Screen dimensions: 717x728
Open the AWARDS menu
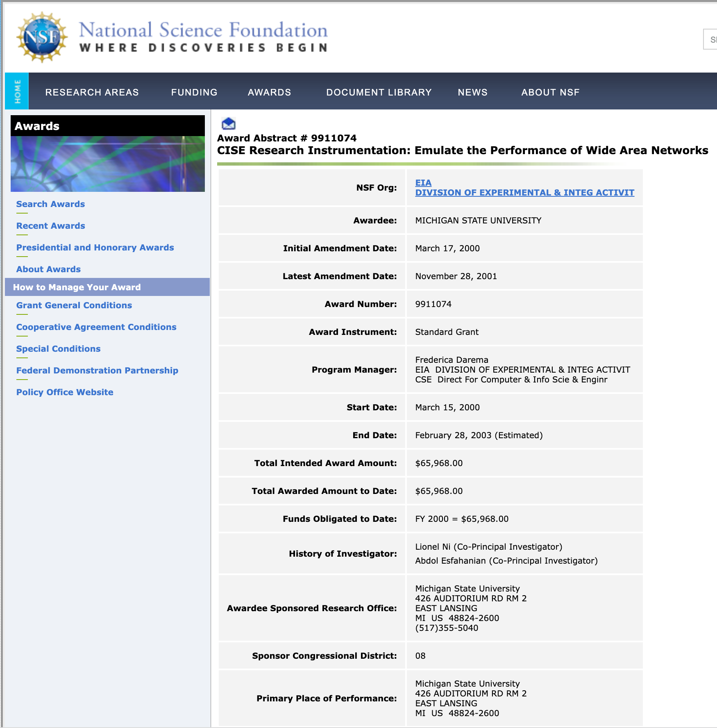pyautogui.click(x=269, y=92)
